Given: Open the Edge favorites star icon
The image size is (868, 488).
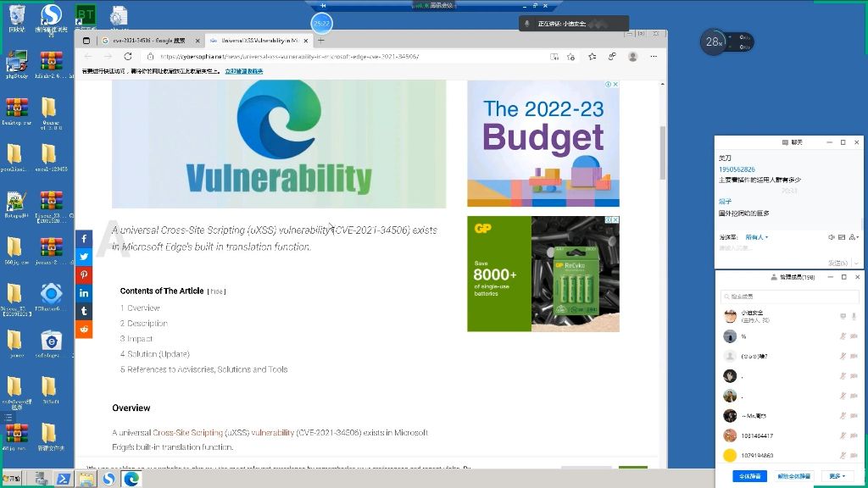Looking at the screenshot, I should click(x=593, y=57).
